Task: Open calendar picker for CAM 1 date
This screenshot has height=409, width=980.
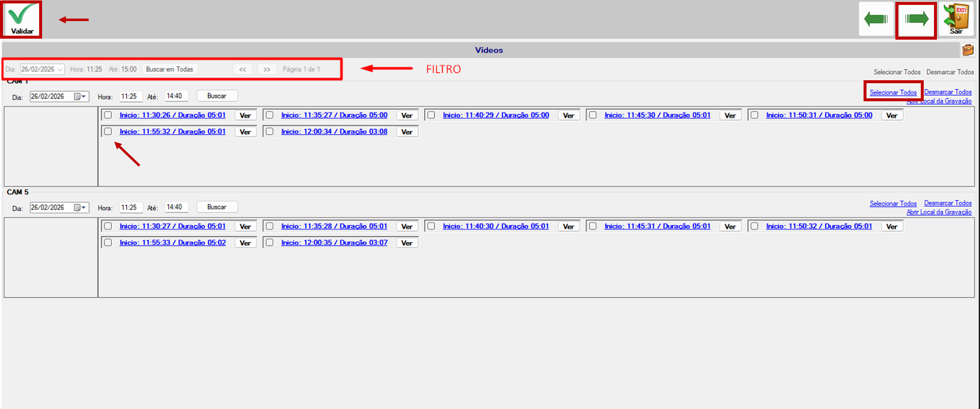Action: point(80,96)
